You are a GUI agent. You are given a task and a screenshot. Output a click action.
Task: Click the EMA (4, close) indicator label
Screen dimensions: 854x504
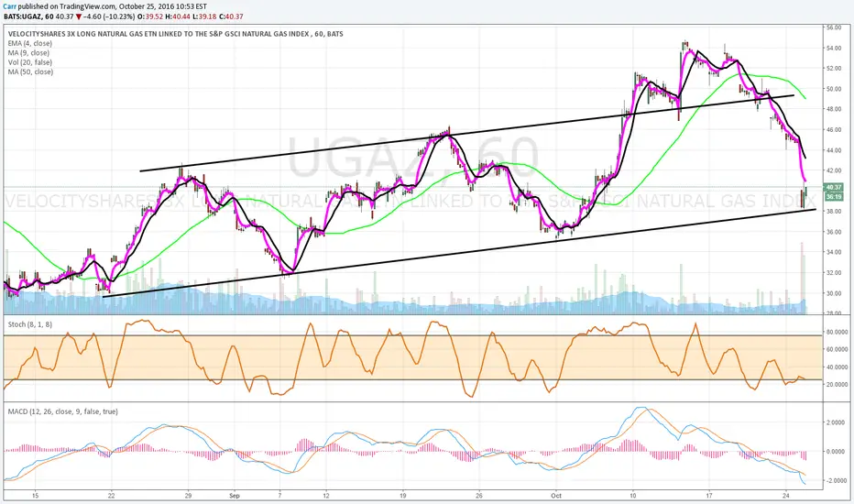(30, 44)
